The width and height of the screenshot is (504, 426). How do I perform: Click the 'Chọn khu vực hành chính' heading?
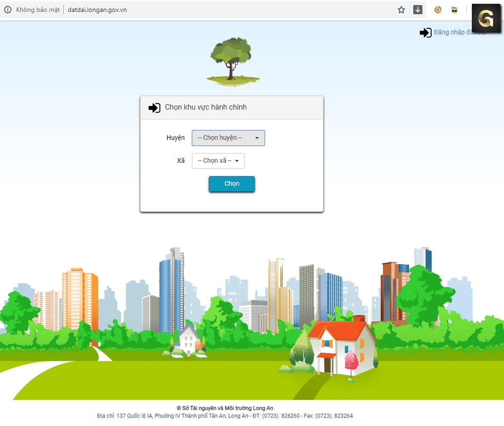(206, 107)
